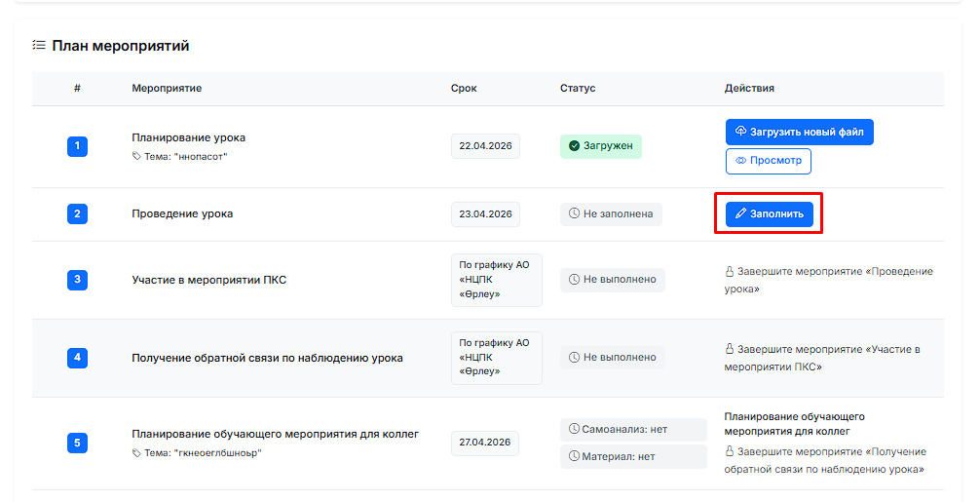Image resolution: width=980 pixels, height=502 pixels.
Task: Click the date 22.04.2026
Action: [486, 145]
